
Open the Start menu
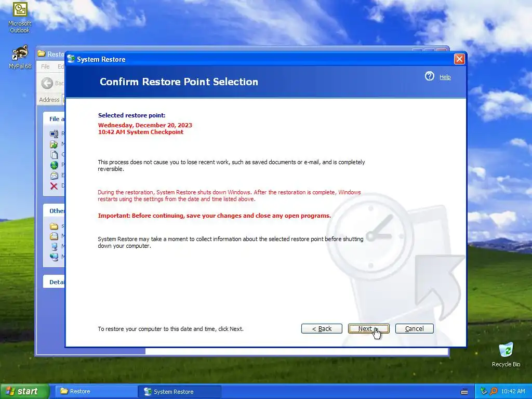coord(24,391)
